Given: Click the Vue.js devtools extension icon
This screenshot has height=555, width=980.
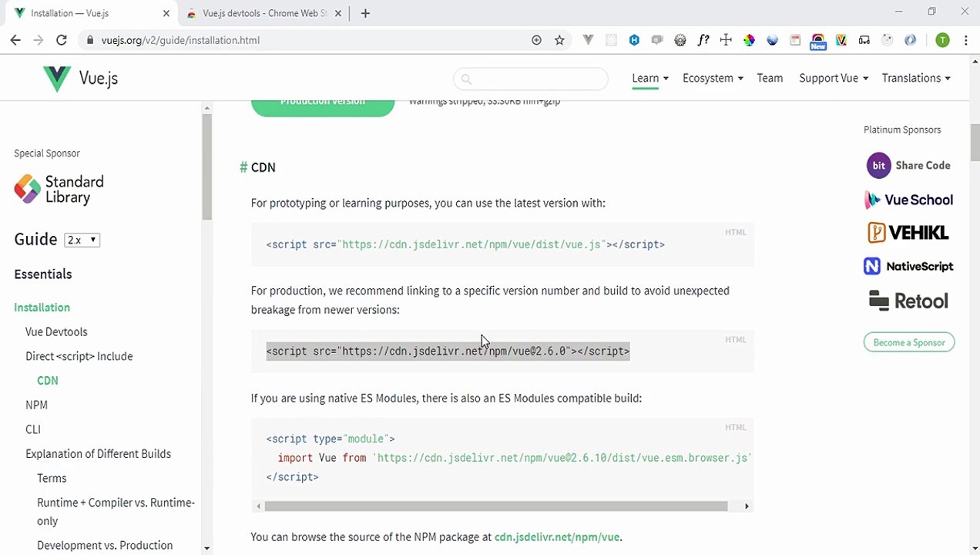Looking at the screenshot, I should point(589,40).
